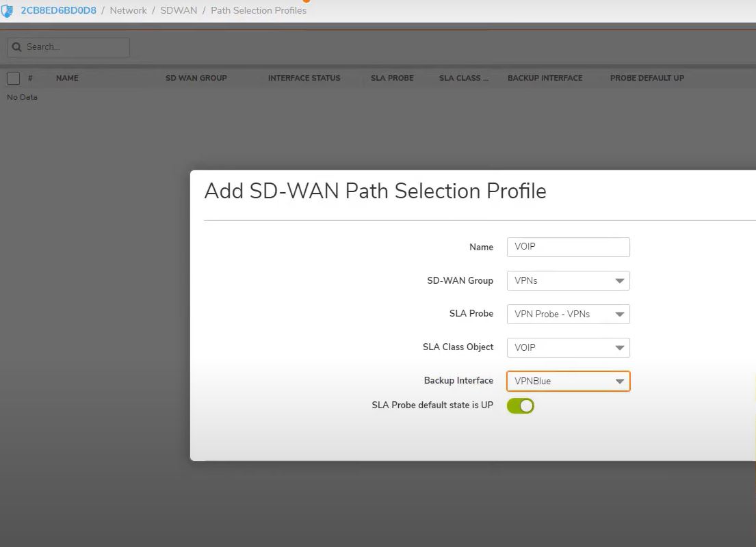Click the SonicWall shield logo icon

click(8, 11)
